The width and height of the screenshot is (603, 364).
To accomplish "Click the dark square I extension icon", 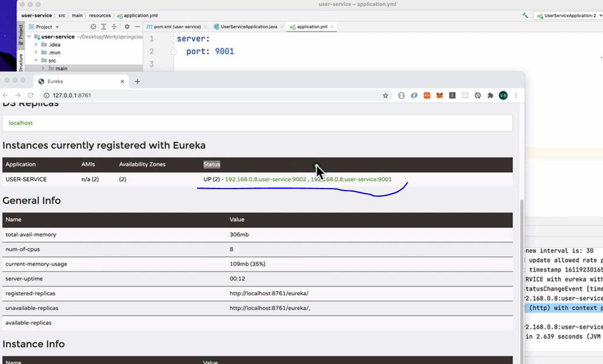I will [x=452, y=95].
